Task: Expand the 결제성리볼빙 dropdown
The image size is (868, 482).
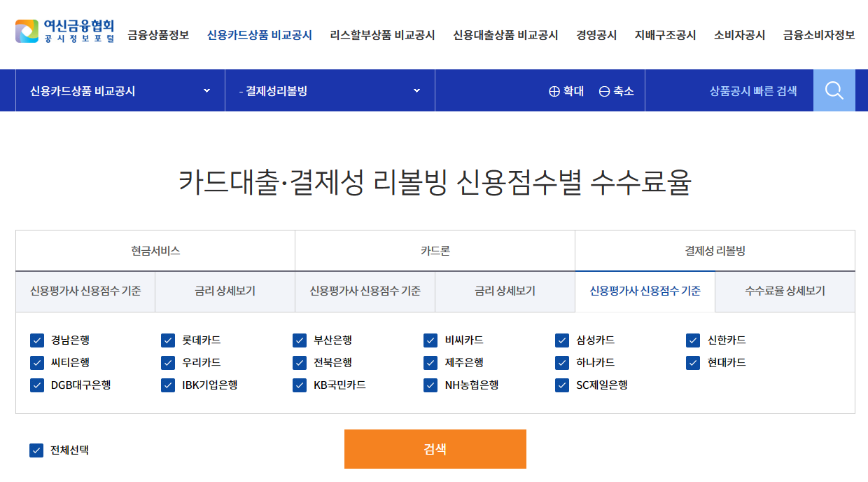Action: coord(329,90)
